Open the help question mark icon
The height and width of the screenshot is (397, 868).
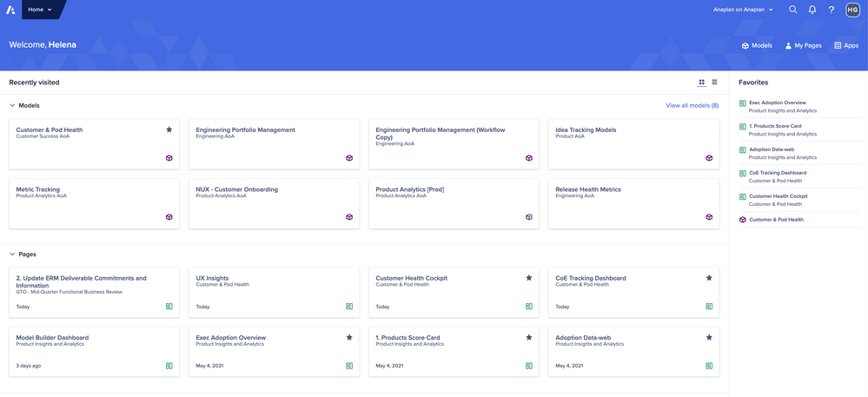click(832, 10)
